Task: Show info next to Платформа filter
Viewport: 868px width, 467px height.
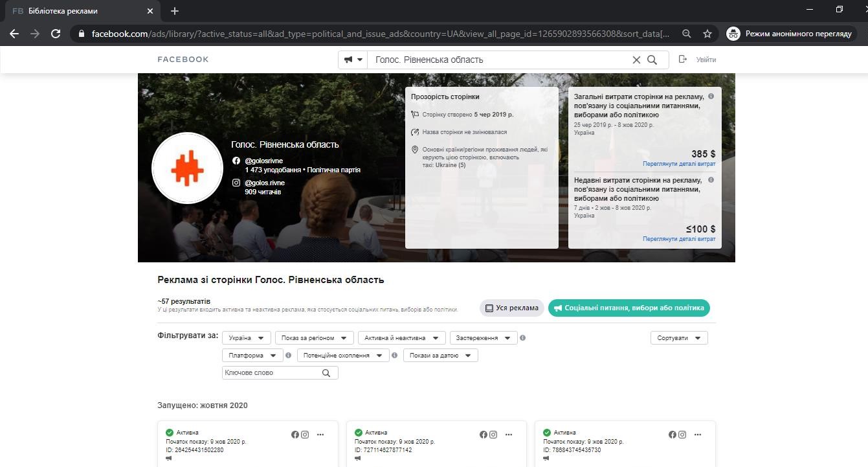Action: pyautogui.click(x=289, y=356)
